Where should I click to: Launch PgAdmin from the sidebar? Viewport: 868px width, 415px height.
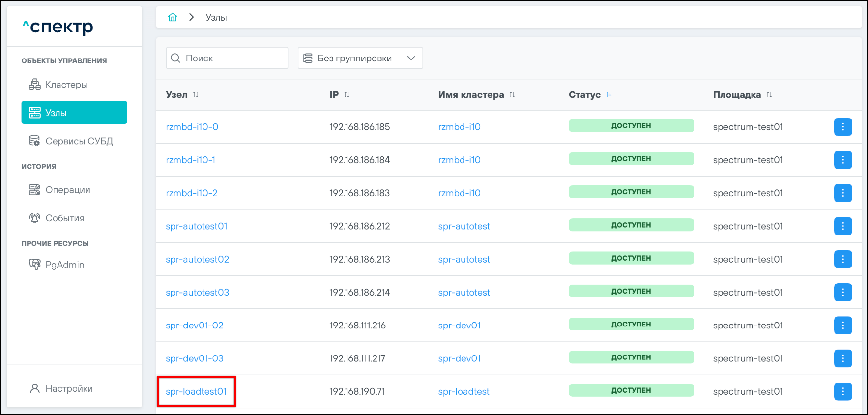pos(64,265)
